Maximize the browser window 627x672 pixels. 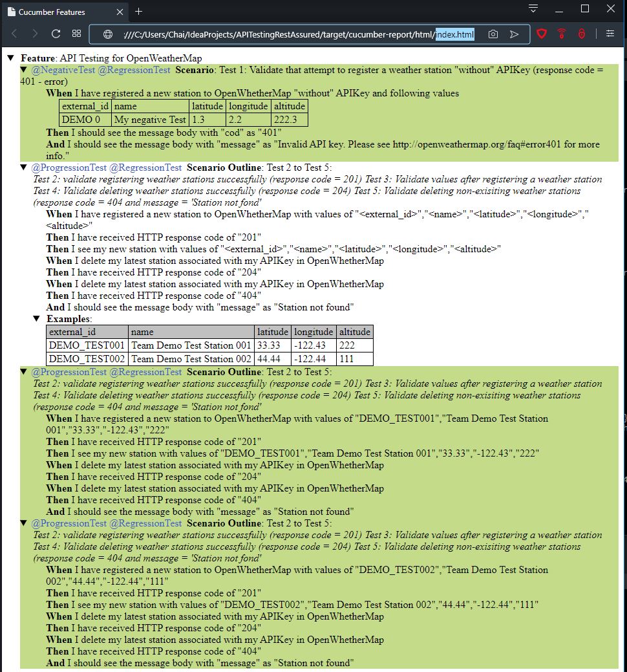coord(584,9)
